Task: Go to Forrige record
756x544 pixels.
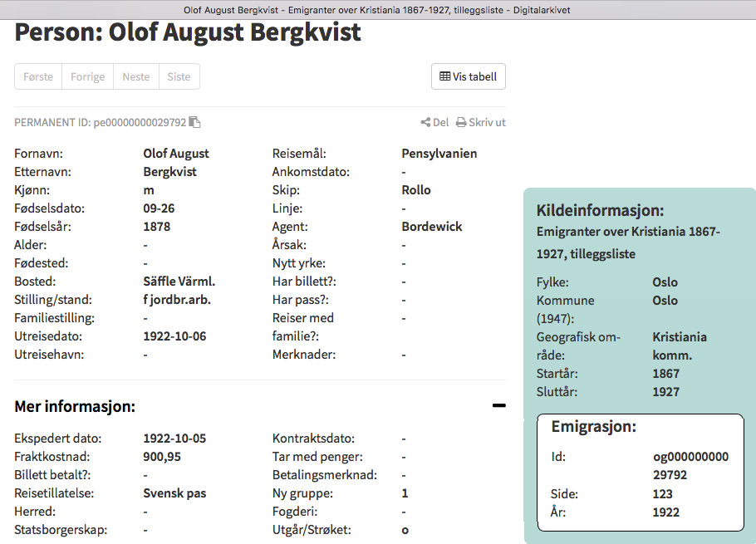Action: pos(87,76)
